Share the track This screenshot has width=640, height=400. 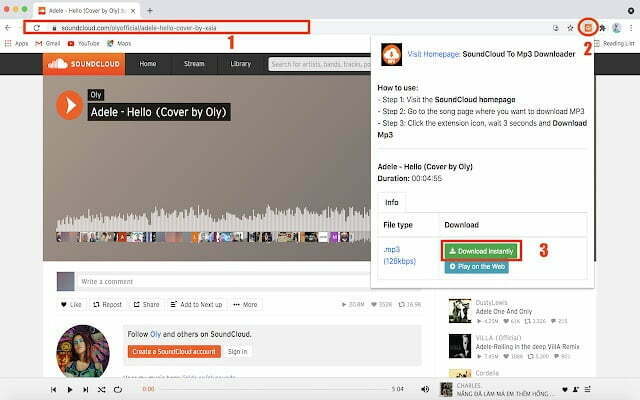pos(147,304)
